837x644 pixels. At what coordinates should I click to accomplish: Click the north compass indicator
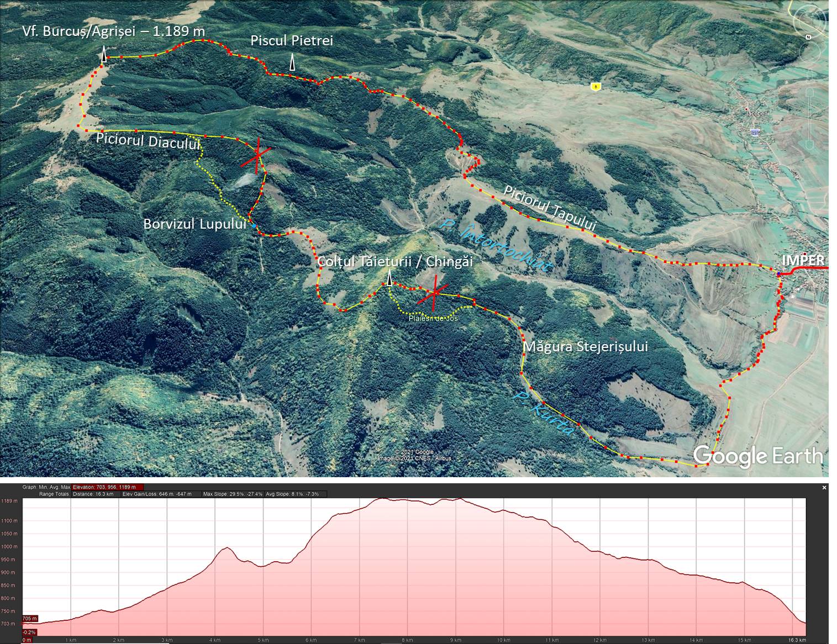808,38
